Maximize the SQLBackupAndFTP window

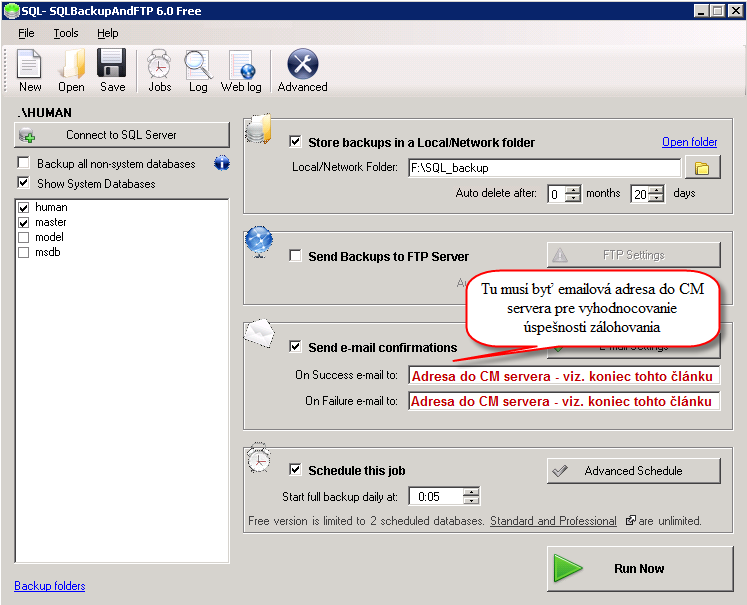(x=717, y=10)
